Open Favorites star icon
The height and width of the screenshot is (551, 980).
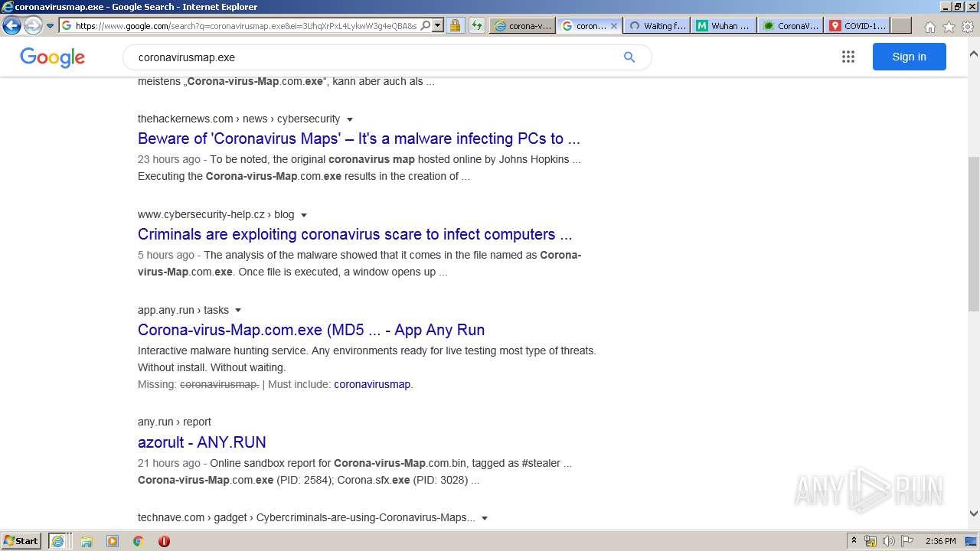pyautogui.click(x=949, y=26)
